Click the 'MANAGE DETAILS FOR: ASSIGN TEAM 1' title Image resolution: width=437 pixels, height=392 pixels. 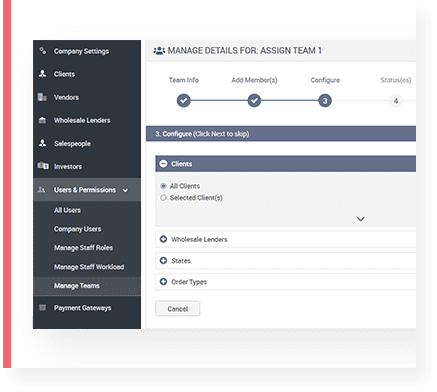tap(245, 51)
